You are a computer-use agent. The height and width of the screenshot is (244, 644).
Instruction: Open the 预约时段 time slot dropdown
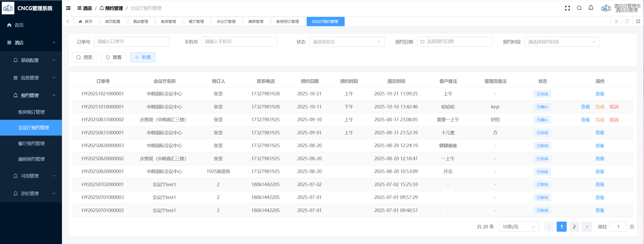tap(562, 42)
